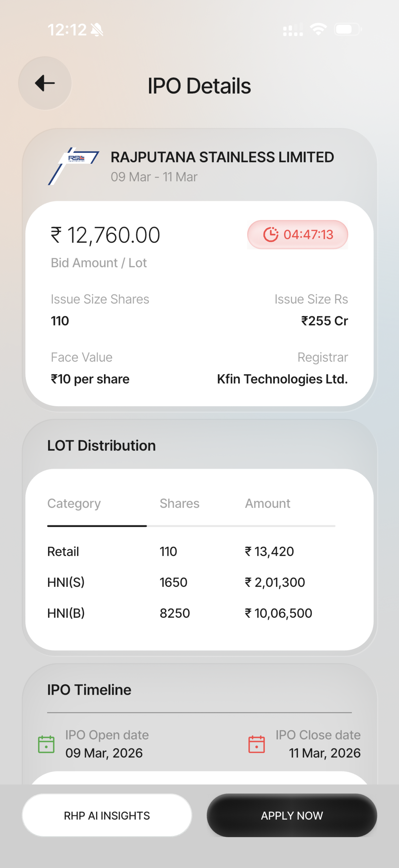Tap the battery indicator icon
The width and height of the screenshot is (399, 868).
tap(348, 29)
